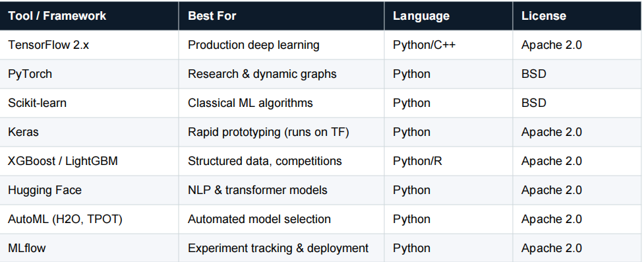Click the Apache 2.0 cell for Hugging Face
Viewport: 644px width, 262px height.
pyautogui.click(x=577, y=190)
